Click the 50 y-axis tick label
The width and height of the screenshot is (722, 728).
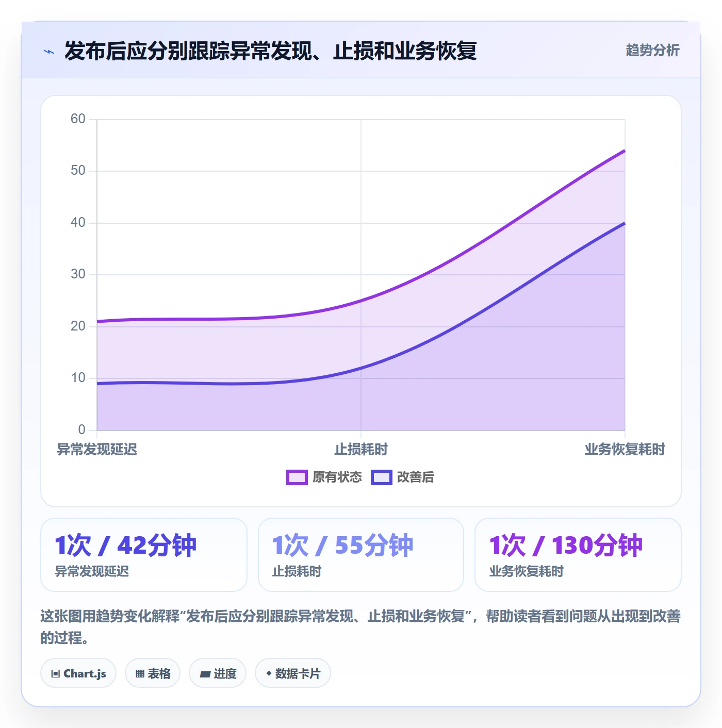tap(78, 171)
